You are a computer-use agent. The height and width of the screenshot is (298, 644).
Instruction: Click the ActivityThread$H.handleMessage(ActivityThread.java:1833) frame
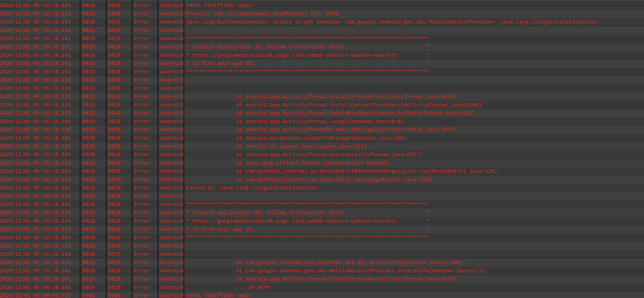tap(346, 130)
